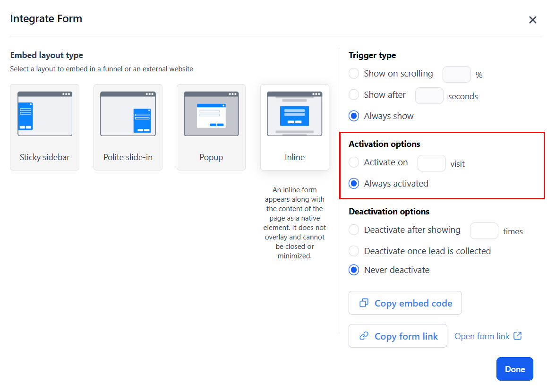Click the Activation options heading
547x392 pixels.
pyautogui.click(x=384, y=144)
